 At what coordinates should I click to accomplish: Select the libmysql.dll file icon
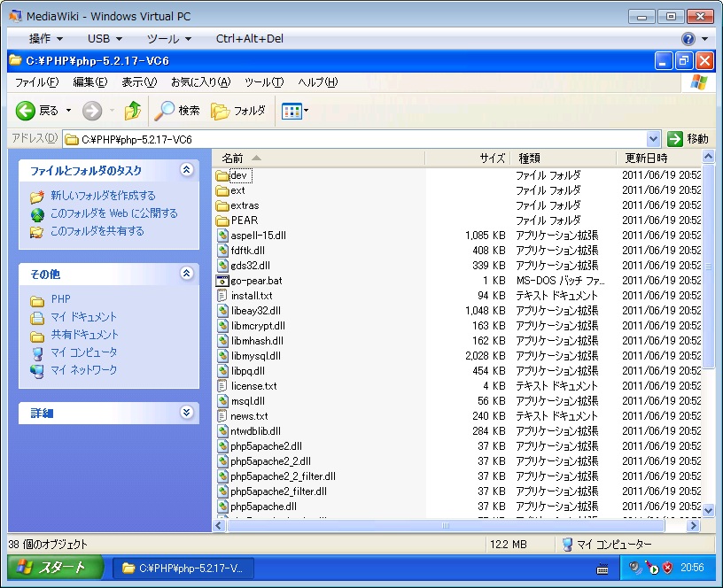click(x=222, y=356)
